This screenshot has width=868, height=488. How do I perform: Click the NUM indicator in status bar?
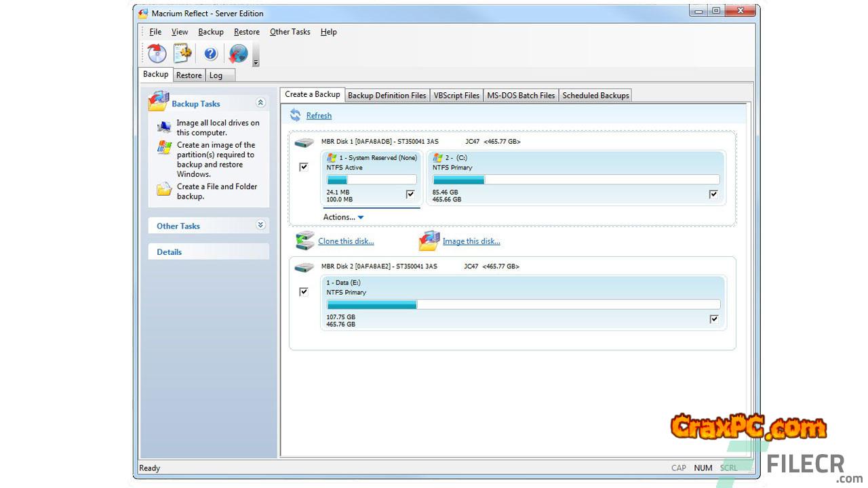coord(703,468)
